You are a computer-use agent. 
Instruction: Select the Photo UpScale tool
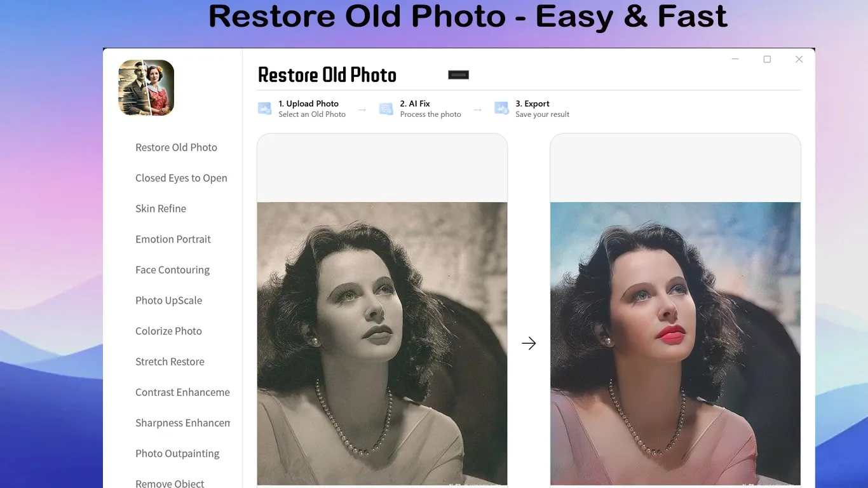pyautogui.click(x=168, y=301)
